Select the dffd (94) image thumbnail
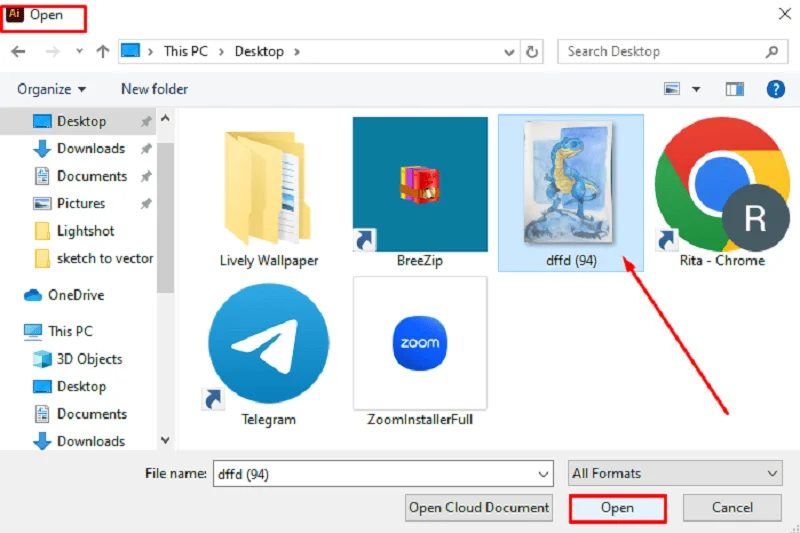The width and height of the screenshot is (800, 533). click(x=570, y=193)
